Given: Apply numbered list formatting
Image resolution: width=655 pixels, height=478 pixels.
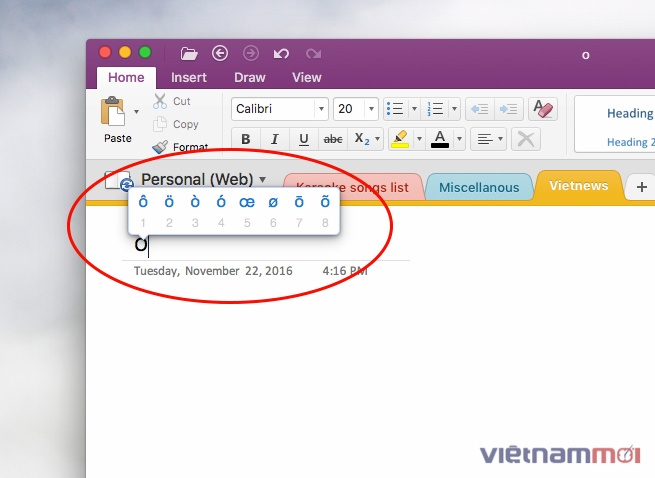Looking at the screenshot, I should pos(435,109).
